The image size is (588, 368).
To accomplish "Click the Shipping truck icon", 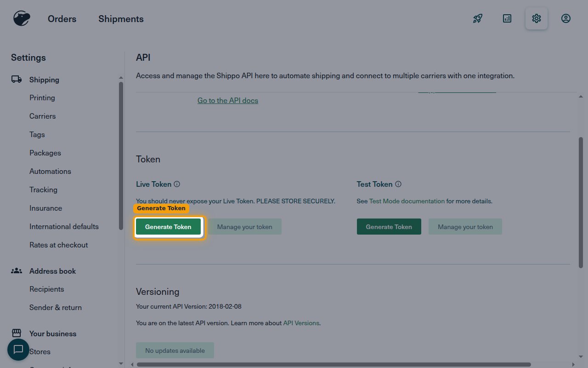I will (x=17, y=79).
